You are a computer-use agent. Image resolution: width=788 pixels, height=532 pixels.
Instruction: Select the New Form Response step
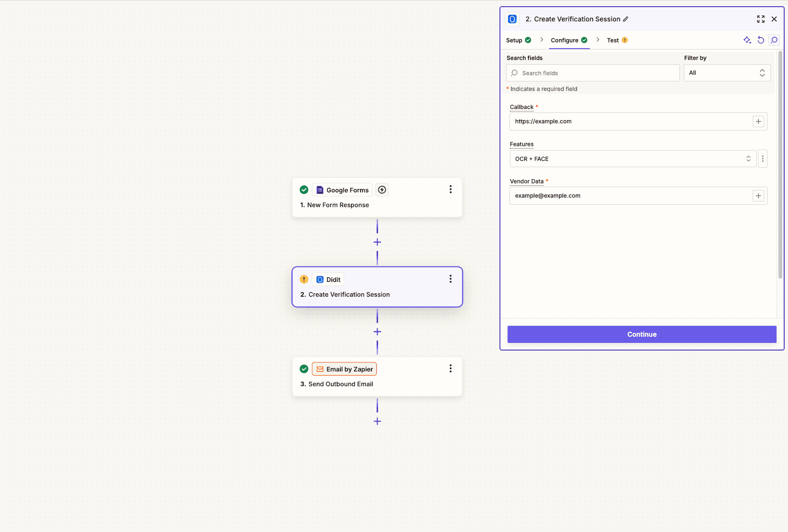point(377,197)
